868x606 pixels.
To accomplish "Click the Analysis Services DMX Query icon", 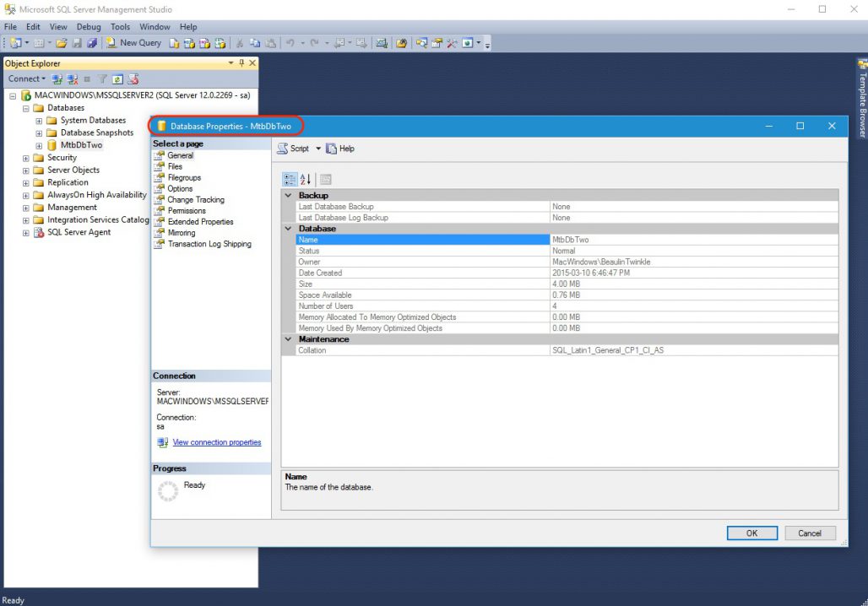I will 205,43.
